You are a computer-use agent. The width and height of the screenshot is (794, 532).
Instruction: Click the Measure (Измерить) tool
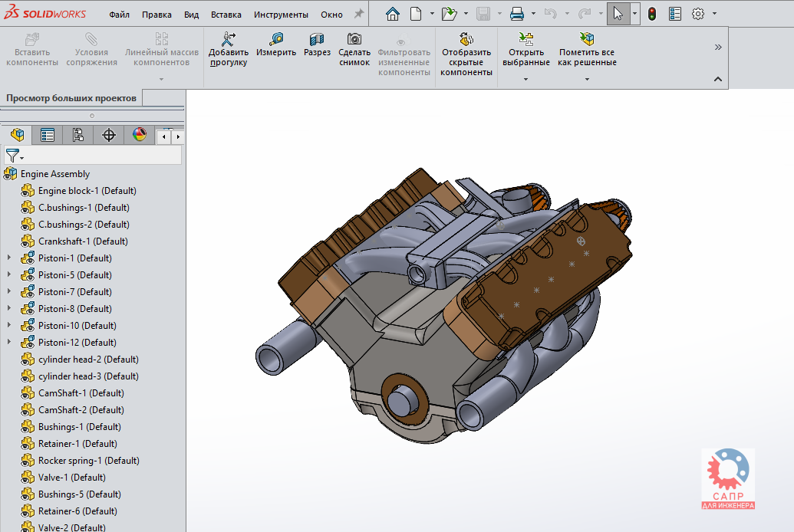click(x=276, y=45)
